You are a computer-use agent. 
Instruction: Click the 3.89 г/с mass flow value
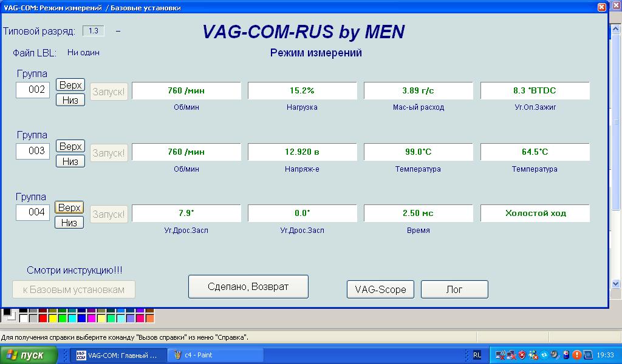[418, 91]
